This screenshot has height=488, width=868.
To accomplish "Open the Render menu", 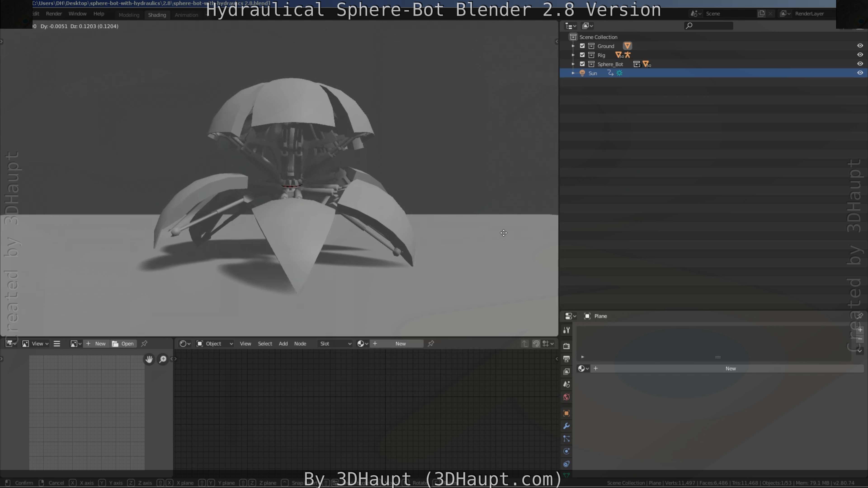I will click(54, 14).
